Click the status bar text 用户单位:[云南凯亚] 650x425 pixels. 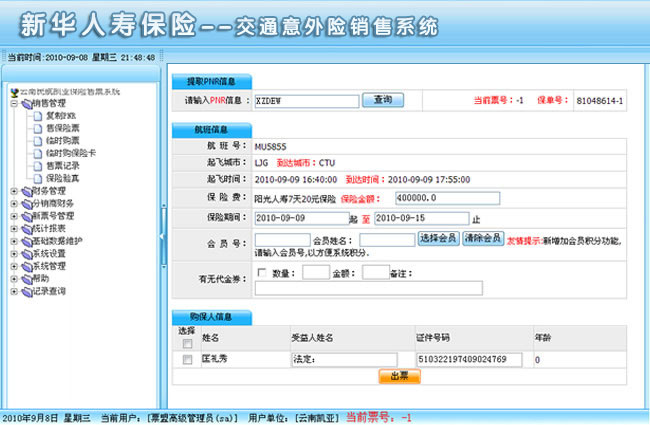coord(293,418)
